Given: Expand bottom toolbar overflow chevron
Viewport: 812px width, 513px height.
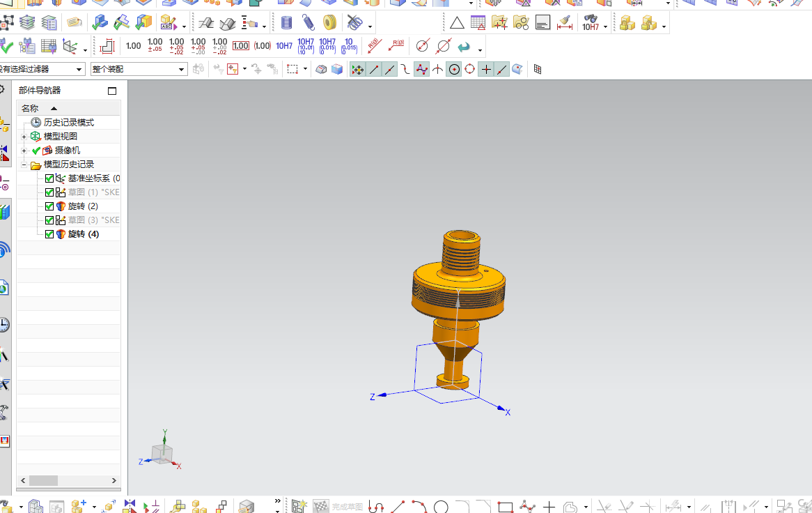Looking at the screenshot, I should point(278,501).
